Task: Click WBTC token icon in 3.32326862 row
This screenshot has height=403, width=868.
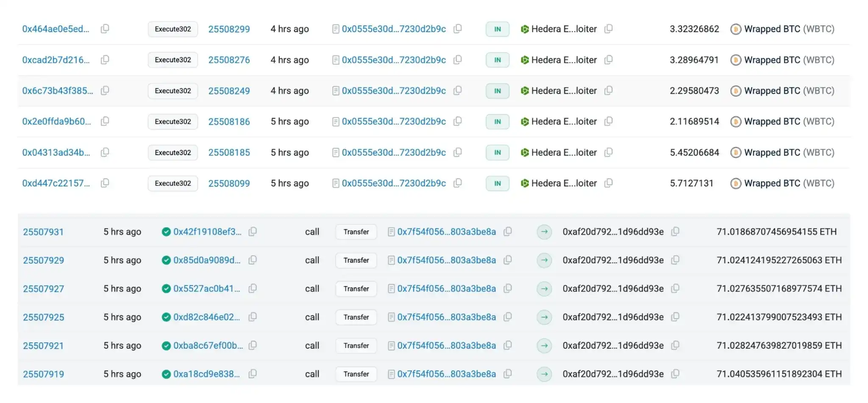Action: (736, 29)
